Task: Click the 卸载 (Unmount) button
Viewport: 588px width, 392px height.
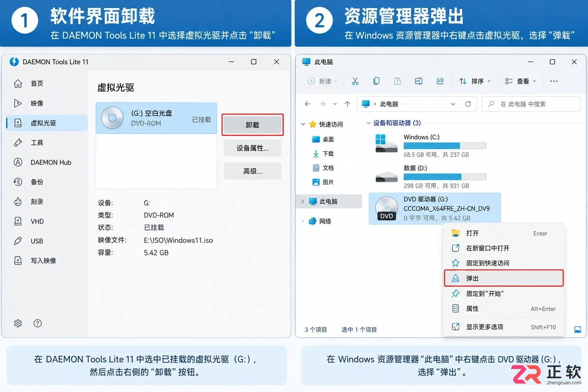Action: point(253,125)
